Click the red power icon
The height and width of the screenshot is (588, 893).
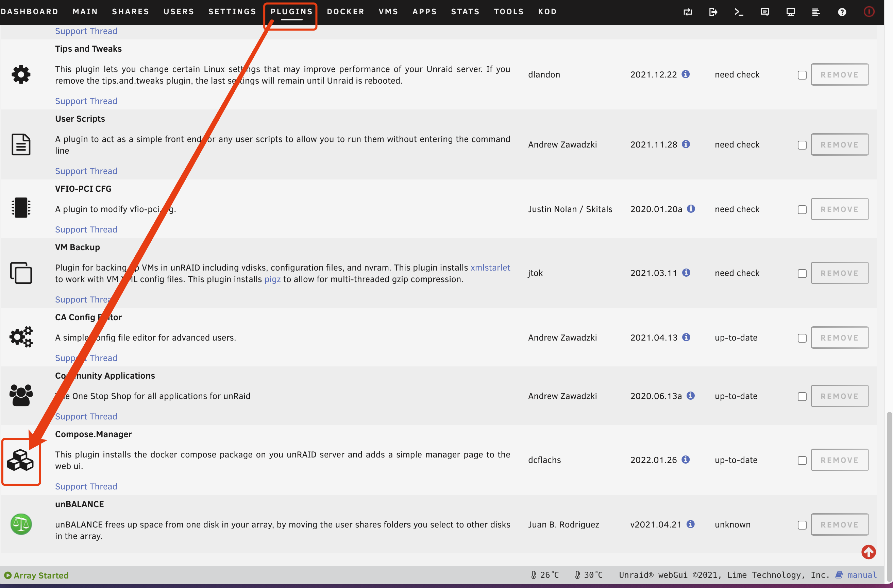point(869,12)
